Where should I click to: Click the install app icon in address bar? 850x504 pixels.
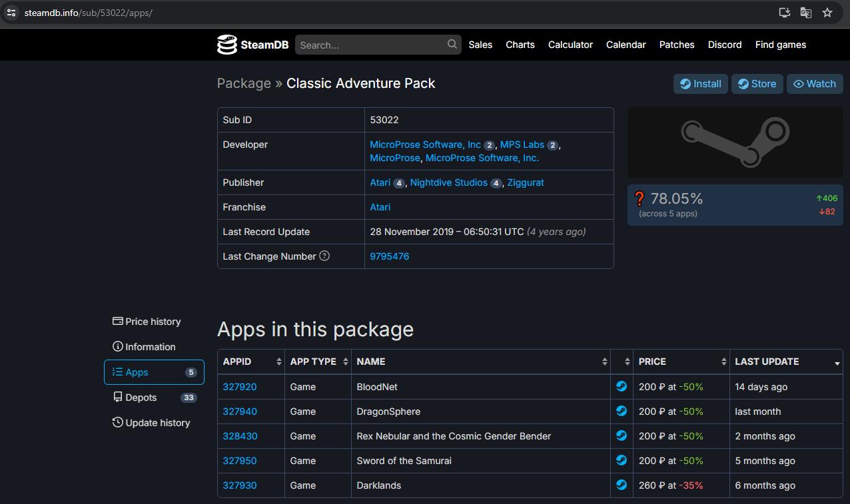coord(784,13)
